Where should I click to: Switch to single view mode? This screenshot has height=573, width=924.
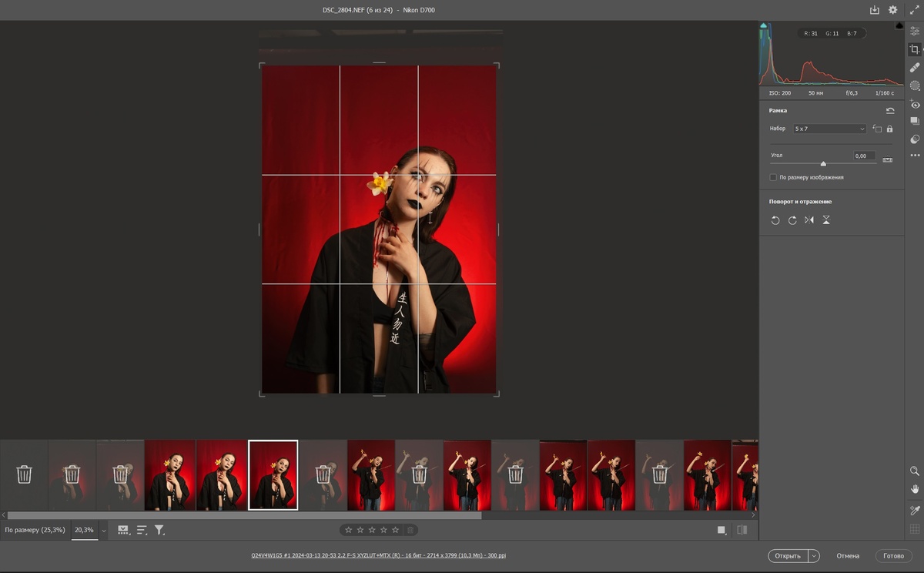721,530
